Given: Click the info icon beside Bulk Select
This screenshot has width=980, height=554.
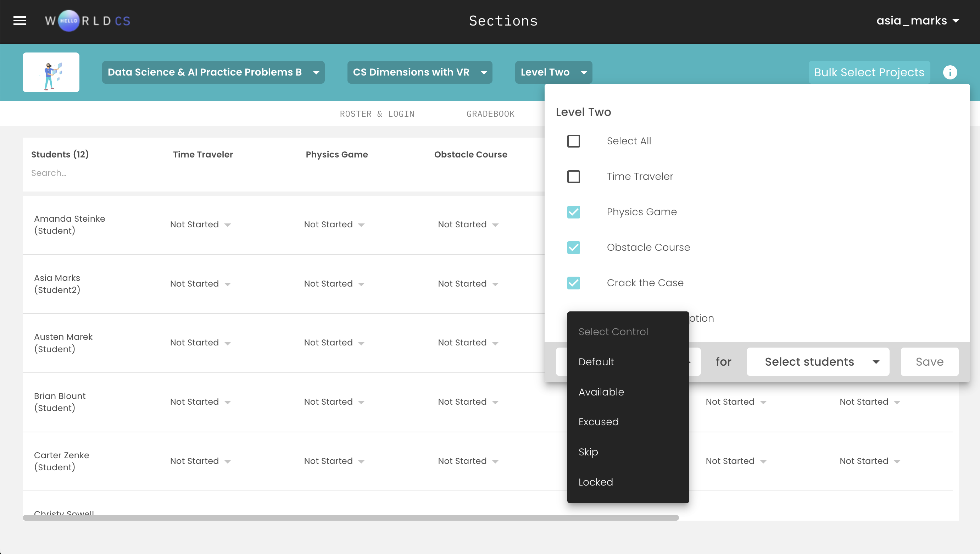Looking at the screenshot, I should coord(950,72).
